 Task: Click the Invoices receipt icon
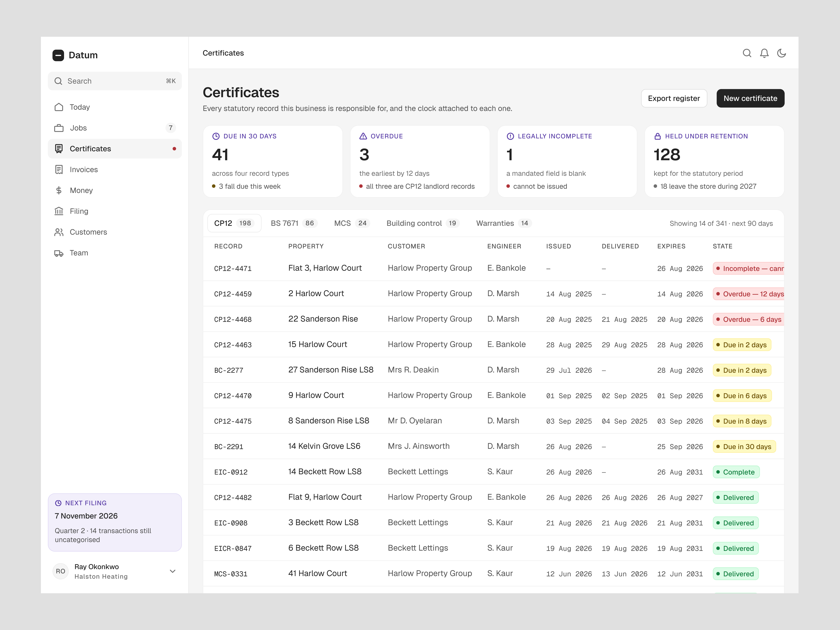tap(59, 170)
